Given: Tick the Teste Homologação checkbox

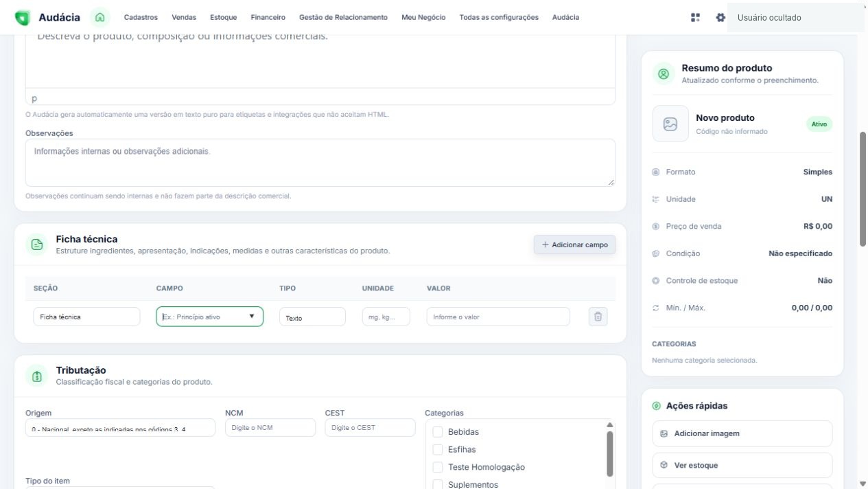Looking at the screenshot, I should click(x=438, y=467).
